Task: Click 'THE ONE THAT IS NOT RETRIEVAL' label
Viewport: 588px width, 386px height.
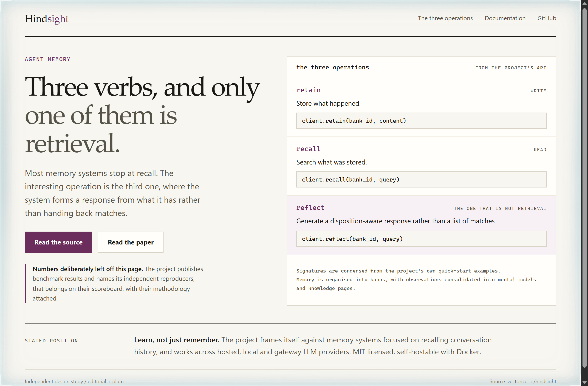Action: pyautogui.click(x=500, y=209)
